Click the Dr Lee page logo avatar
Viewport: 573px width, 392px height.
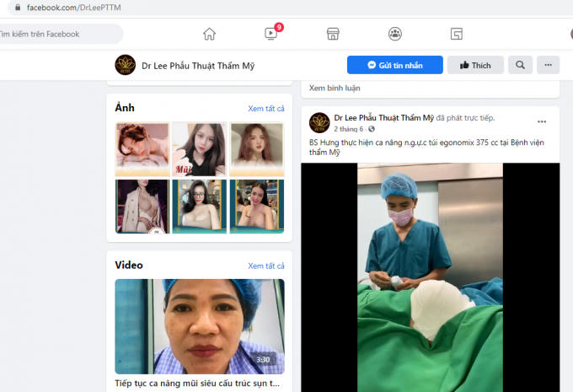point(126,65)
